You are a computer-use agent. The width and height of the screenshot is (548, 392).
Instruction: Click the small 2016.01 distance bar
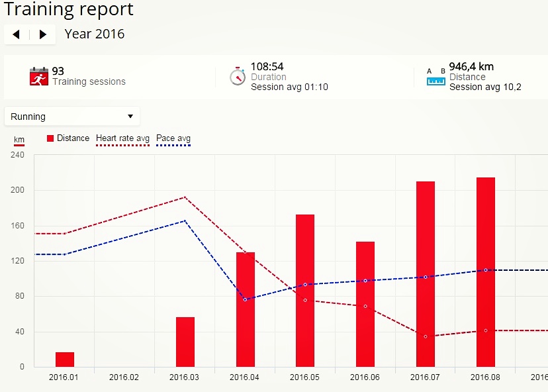[65, 360]
